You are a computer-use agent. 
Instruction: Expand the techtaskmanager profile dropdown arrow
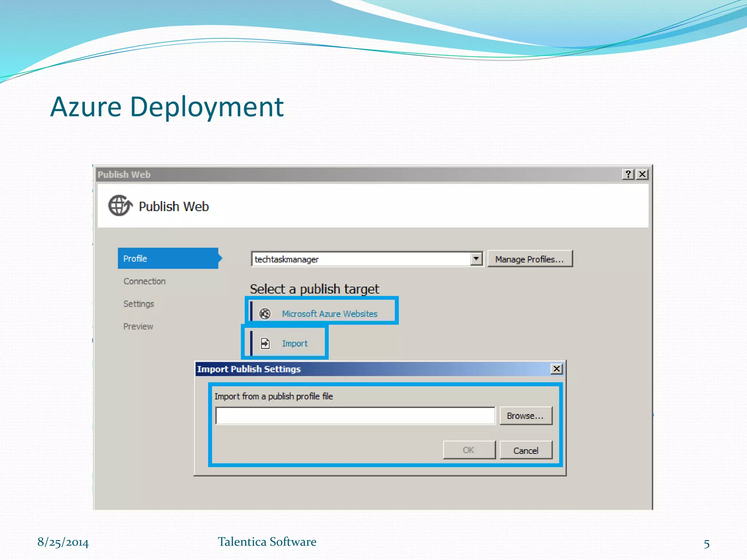[476, 259]
